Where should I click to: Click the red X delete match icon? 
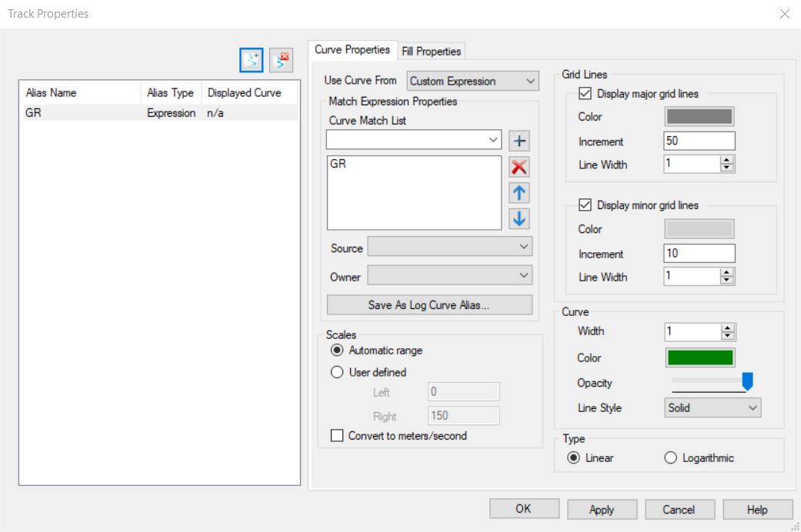click(x=519, y=168)
